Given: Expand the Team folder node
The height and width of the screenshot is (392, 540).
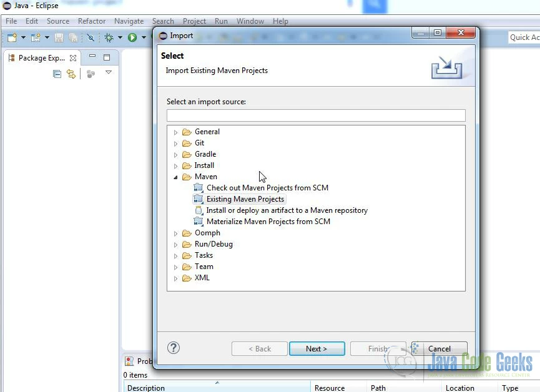Looking at the screenshot, I should [x=175, y=267].
